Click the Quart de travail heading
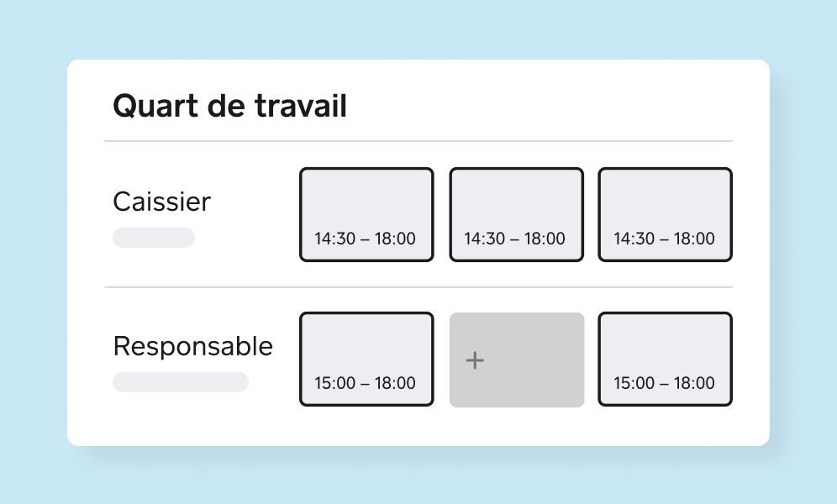837x504 pixels. (x=229, y=106)
